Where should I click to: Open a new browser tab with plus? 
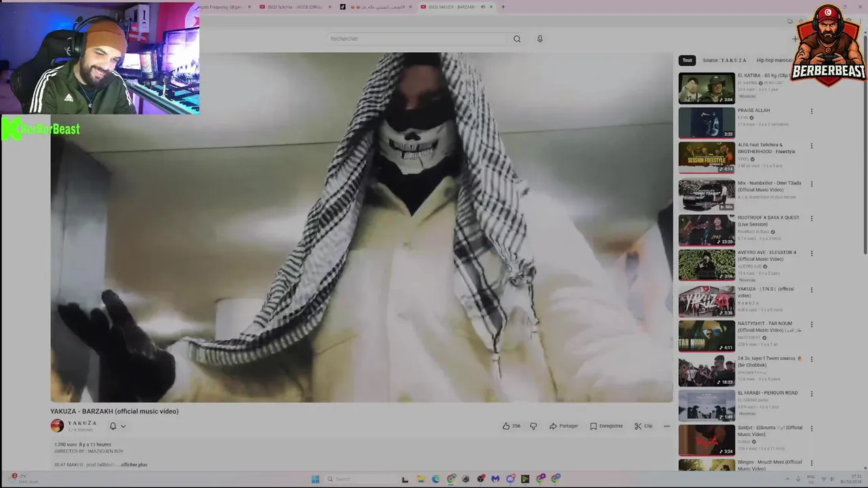[502, 7]
